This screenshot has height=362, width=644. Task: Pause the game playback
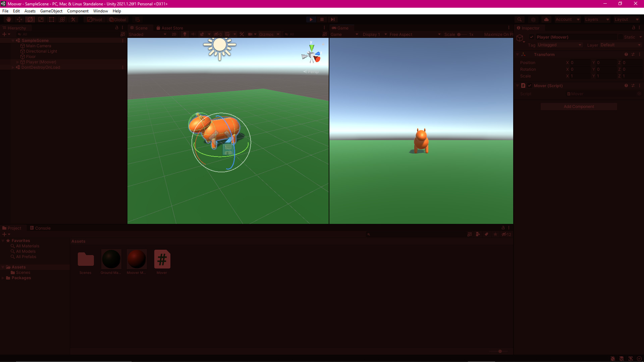click(322, 19)
